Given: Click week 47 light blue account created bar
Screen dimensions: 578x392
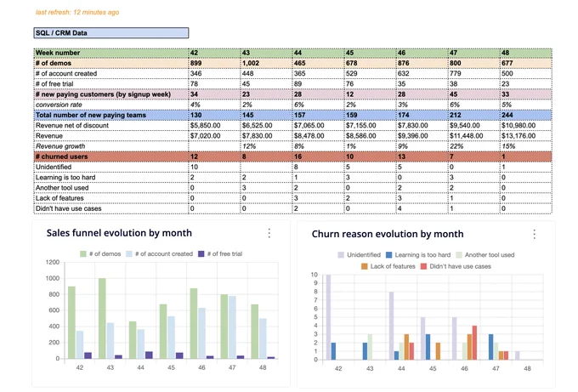Looking at the screenshot, I should (x=232, y=327).
